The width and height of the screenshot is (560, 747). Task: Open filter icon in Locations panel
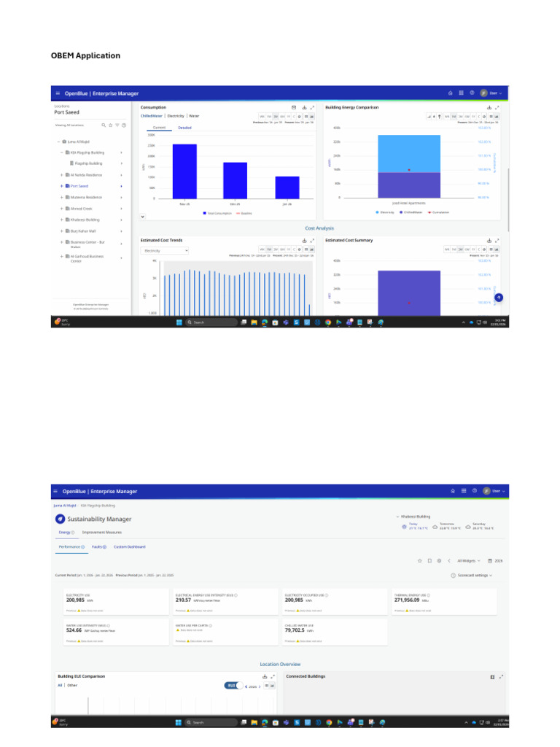(117, 125)
